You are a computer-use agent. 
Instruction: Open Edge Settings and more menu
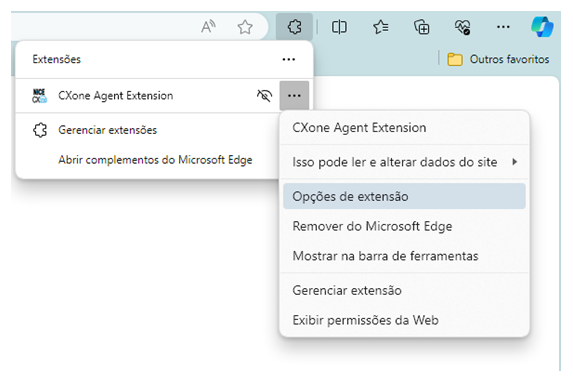[x=503, y=27]
